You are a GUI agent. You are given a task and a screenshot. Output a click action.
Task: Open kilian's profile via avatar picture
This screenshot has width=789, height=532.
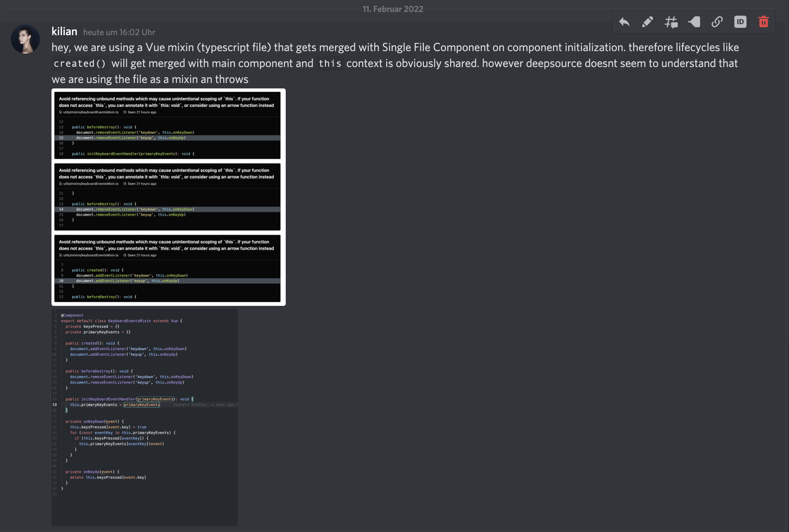[x=25, y=39]
